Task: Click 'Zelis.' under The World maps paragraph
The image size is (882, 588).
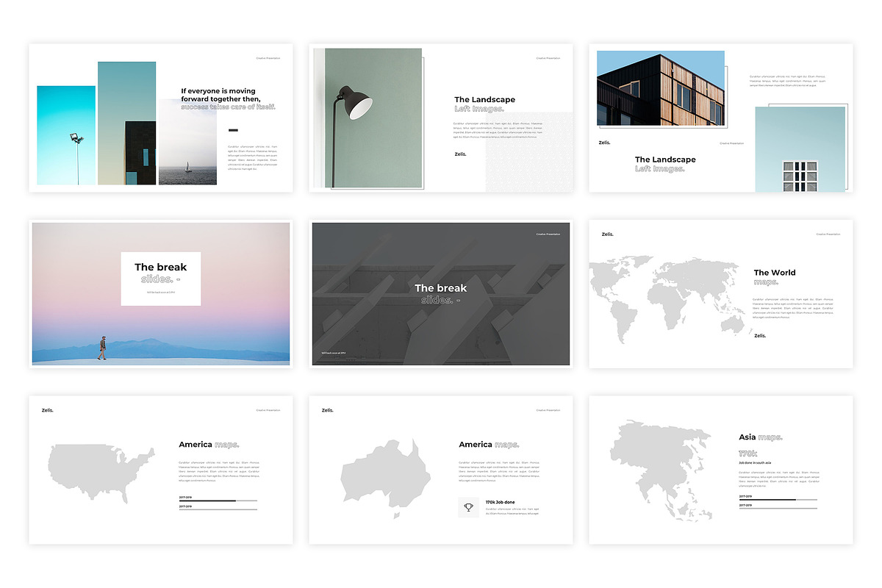Action: (x=760, y=336)
